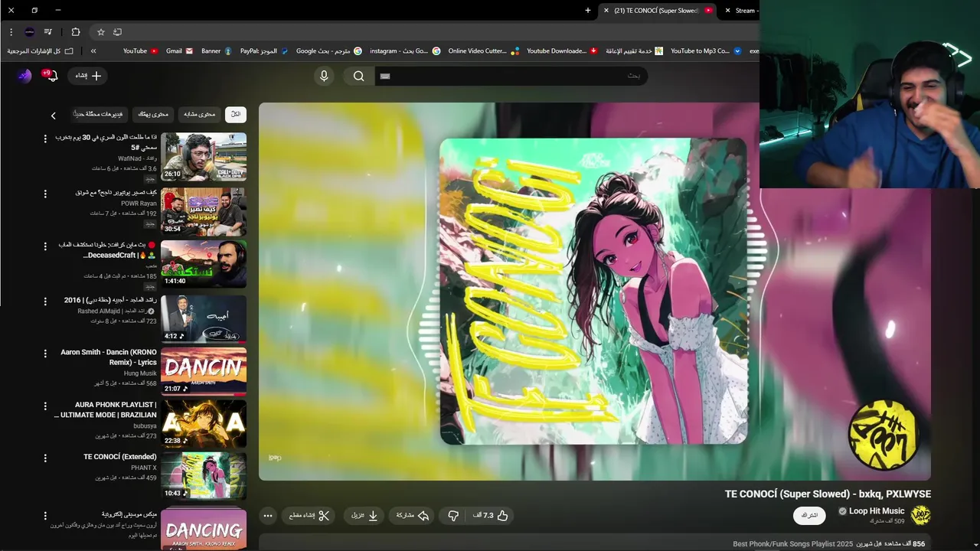Click the Create (إنشاء) button
This screenshot has width=980, height=551.
[x=87, y=76]
